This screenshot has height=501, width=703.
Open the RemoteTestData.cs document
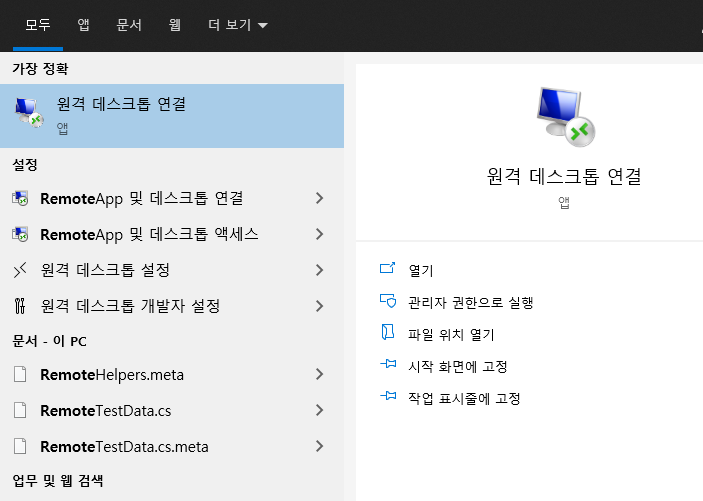coord(172,410)
